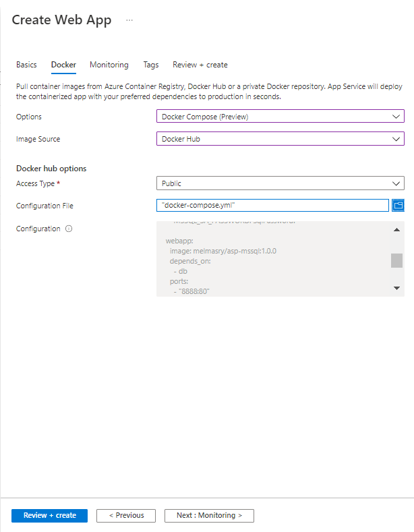This screenshot has height=532, width=414.
Task: Click the 'ports:' line in Configuration
Action: [179, 281]
